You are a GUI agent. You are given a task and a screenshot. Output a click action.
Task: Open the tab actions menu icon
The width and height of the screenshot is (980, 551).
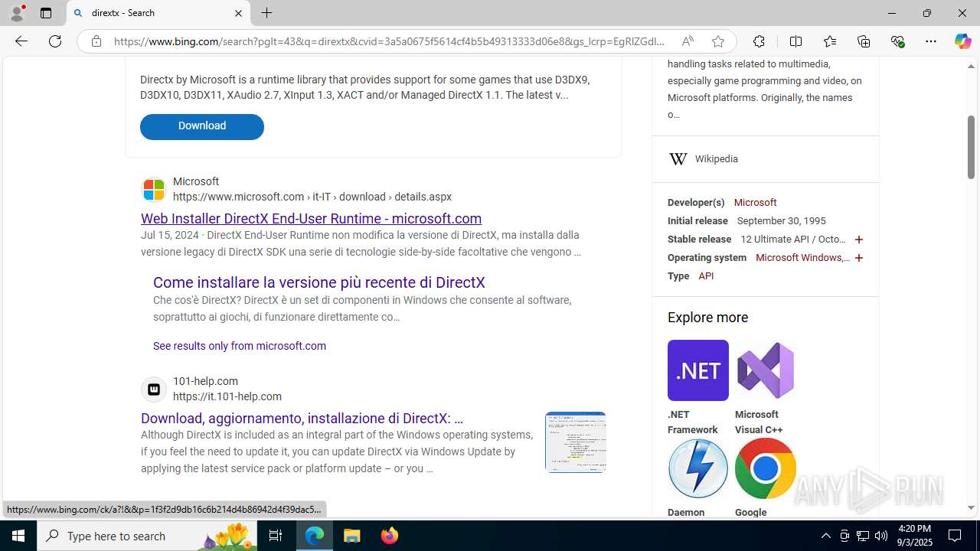46,13
